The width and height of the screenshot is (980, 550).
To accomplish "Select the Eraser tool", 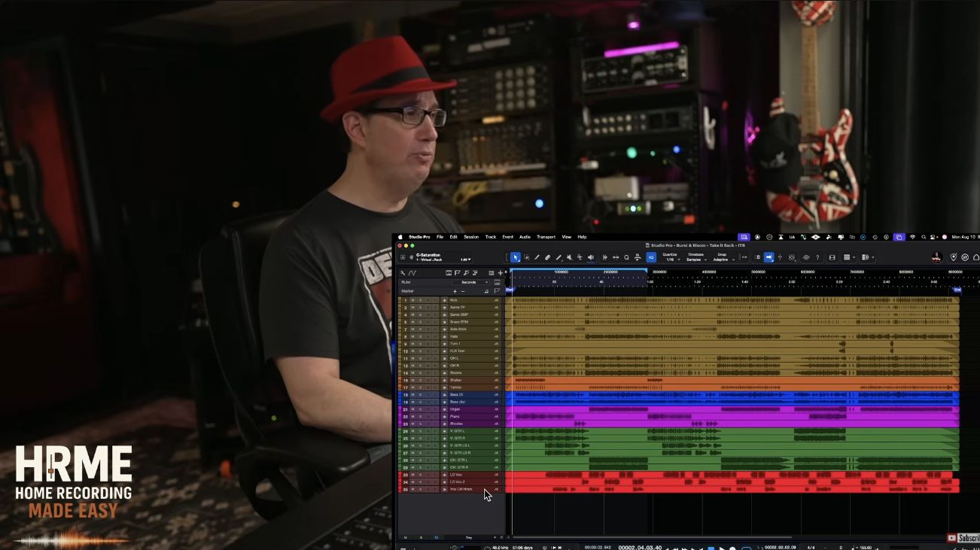I will click(x=547, y=257).
